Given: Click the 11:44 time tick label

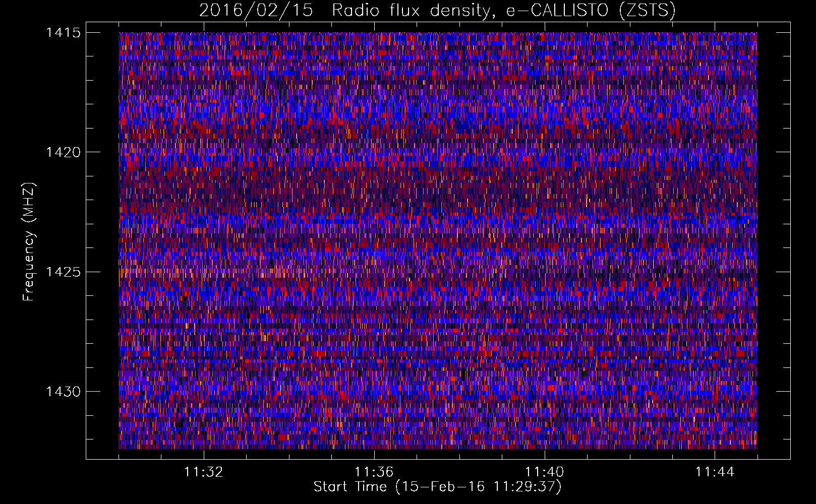Looking at the screenshot, I should [715, 472].
